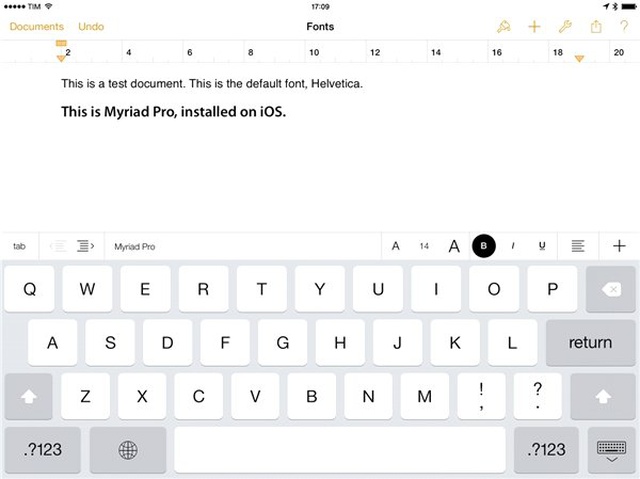Tap the location services arrow icon
The width and height of the screenshot is (640, 479).
pyautogui.click(x=606, y=7)
